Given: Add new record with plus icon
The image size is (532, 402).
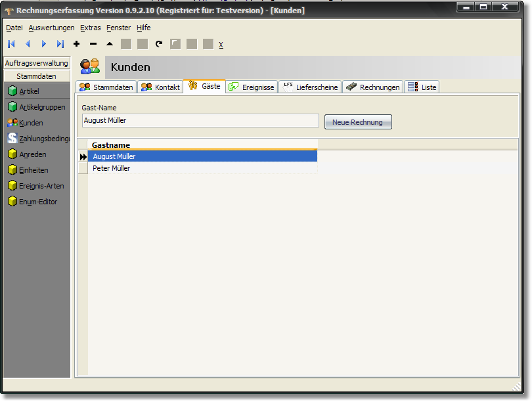Looking at the screenshot, I should click(77, 44).
